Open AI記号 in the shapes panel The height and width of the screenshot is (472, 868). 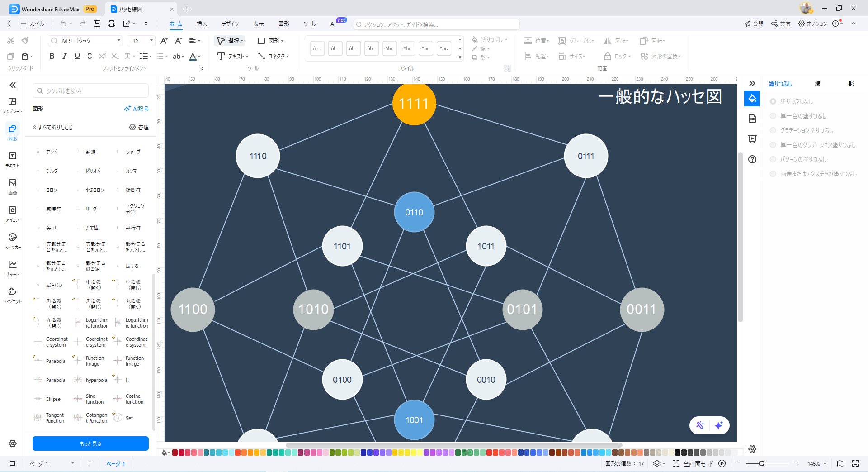[136, 109]
